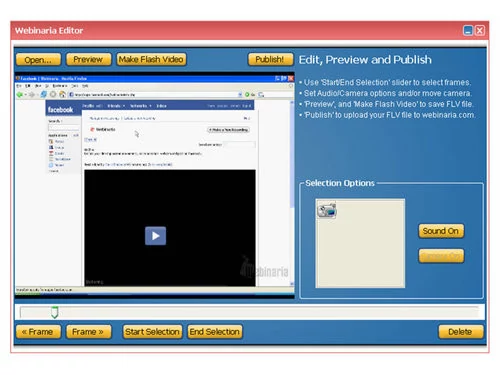Click the 'Webinaria Editor' title text

[x=49, y=31]
